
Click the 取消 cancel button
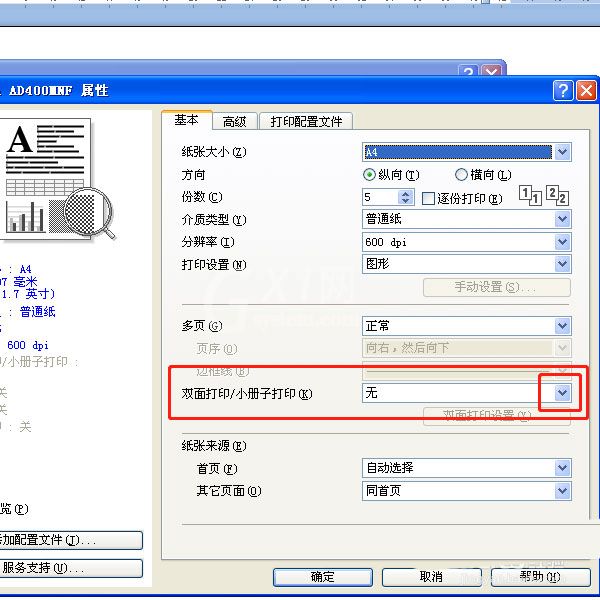431,577
